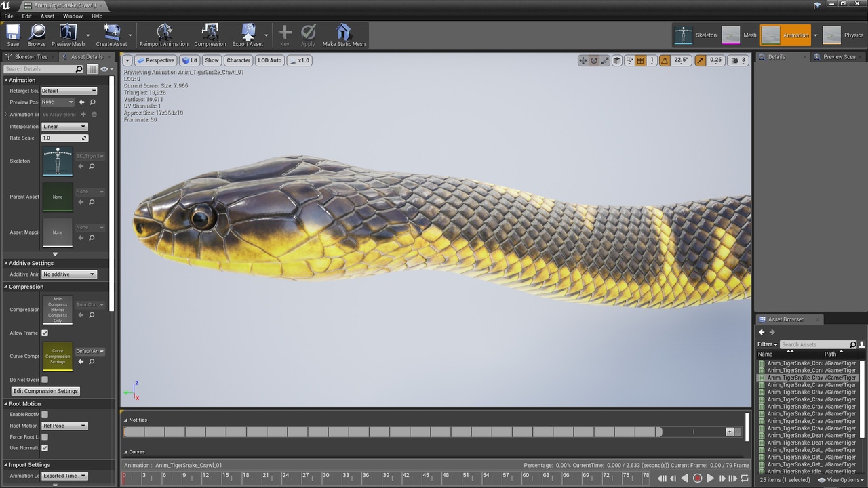Click the active Animation mode button
Viewport: 868px width, 488px height.
coord(785,35)
